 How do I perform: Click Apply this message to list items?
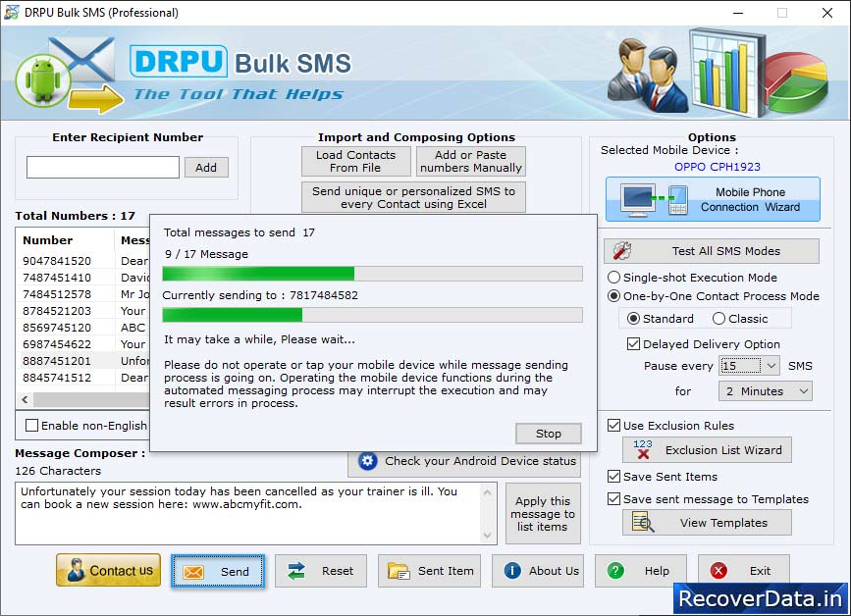click(x=543, y=514)
